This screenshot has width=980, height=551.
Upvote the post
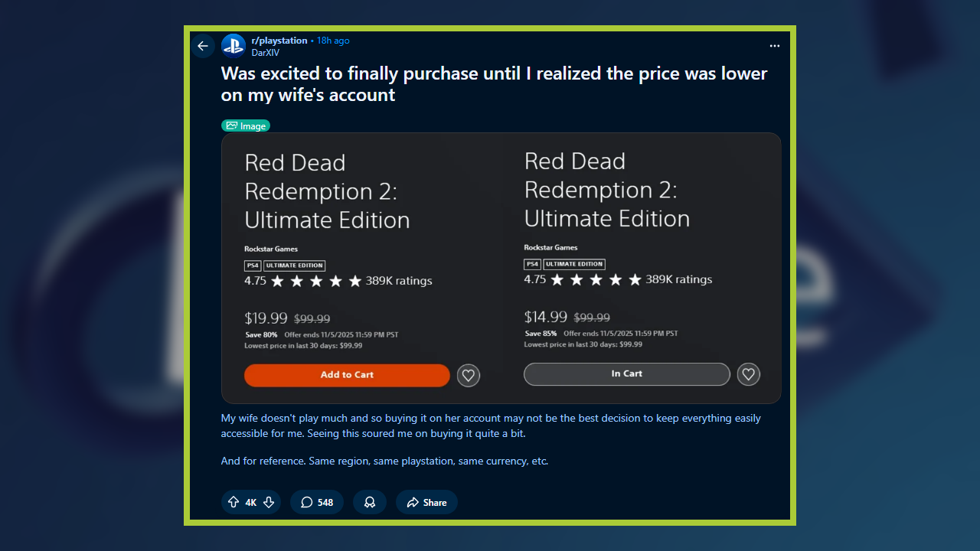click(x=234, y=502)
